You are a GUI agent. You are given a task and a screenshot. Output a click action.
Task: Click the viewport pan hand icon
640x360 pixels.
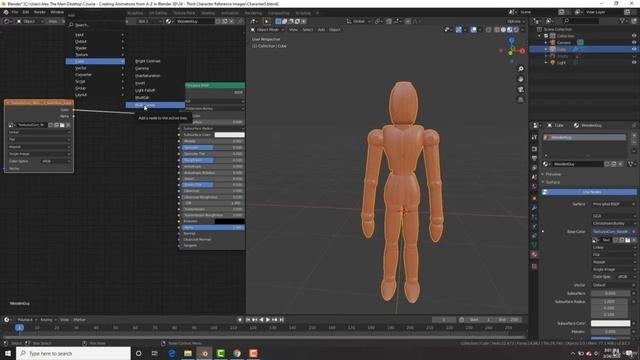pos(520,79)
